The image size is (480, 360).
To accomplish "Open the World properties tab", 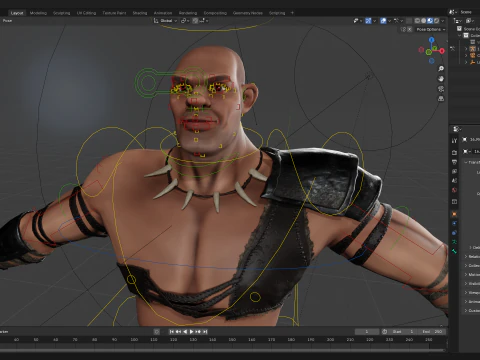I will (454, 190).
